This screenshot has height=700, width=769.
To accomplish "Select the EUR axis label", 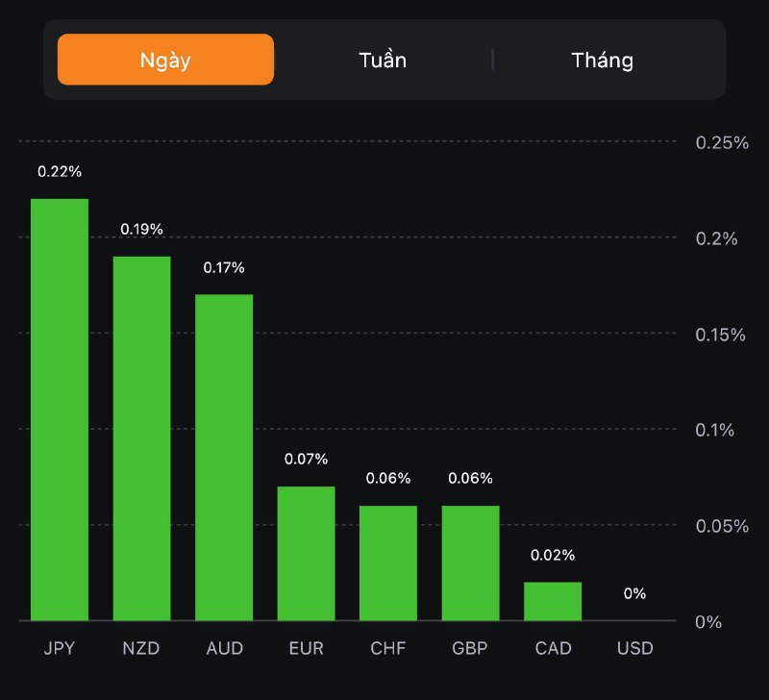I will [x=307, y=648].
